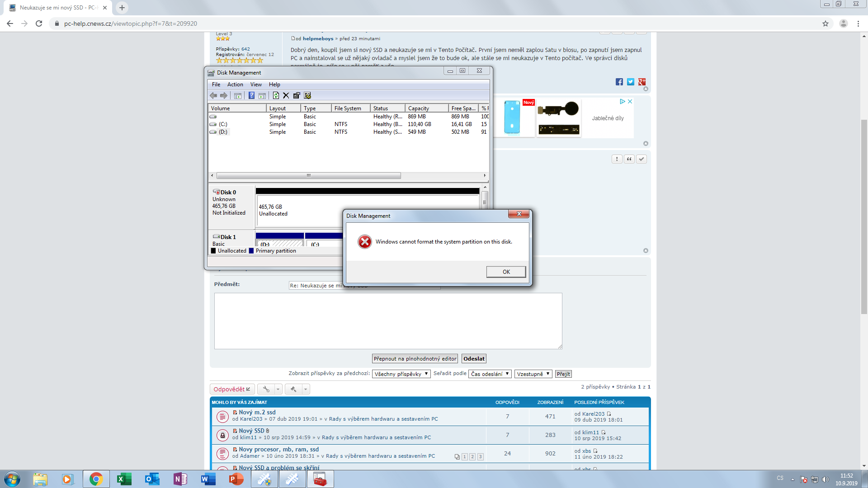Click the Refresh icon in Disk Management toolbar
Viewport: 868px width, 488px height.
276,95
